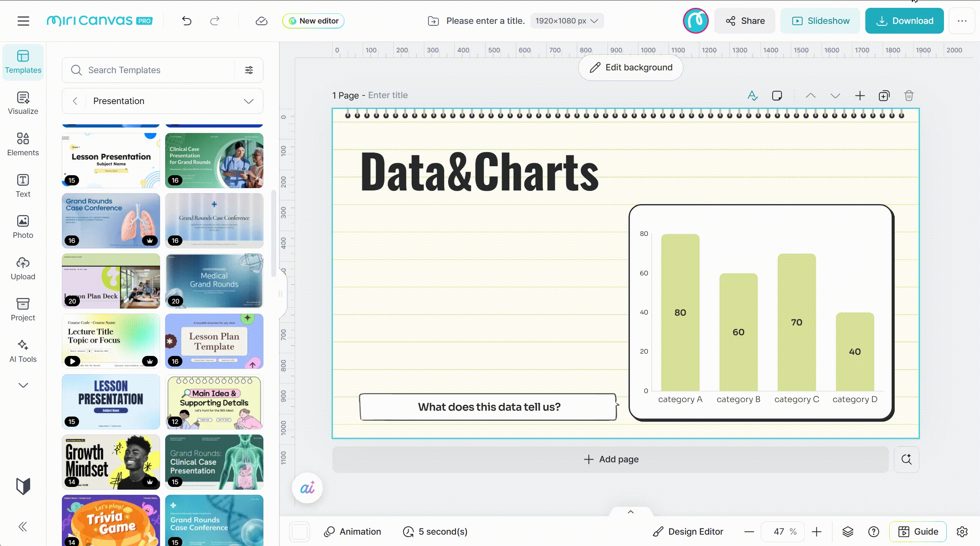Screen dimensions: 980x546
Task: Select the Data&Charts heading text
Action: (x=479, y=172)
